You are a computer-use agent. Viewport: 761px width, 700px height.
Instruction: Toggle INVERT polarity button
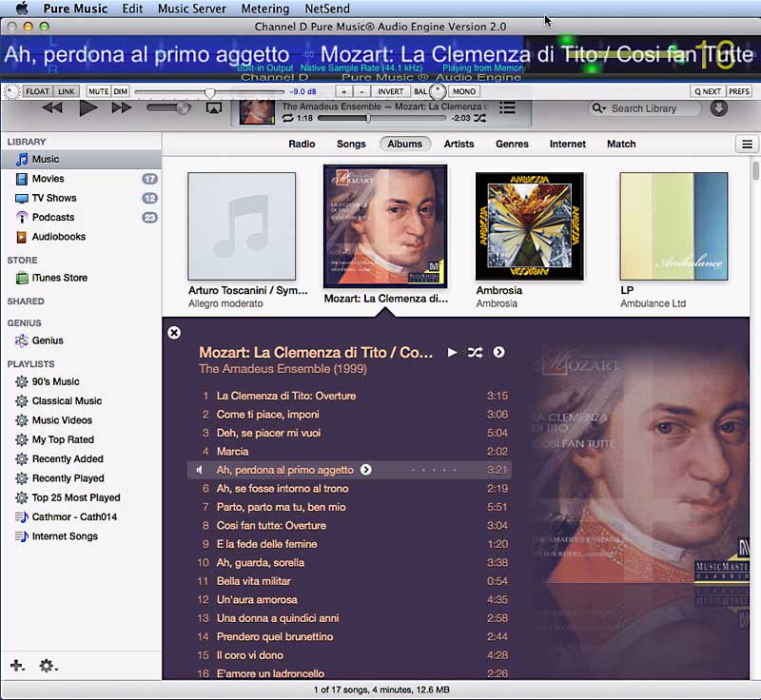[390, 91]
